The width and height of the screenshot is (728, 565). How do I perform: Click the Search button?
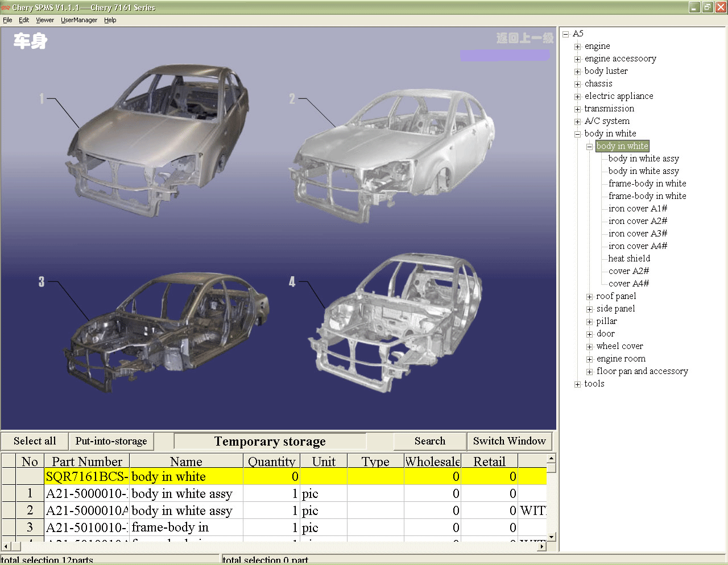(x=430, y=441)
